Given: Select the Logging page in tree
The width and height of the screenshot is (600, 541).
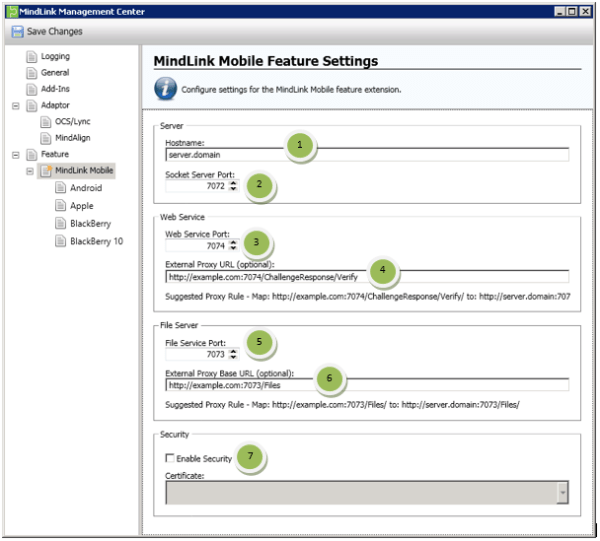Looking at the screenshot, I should click(55, 57).
